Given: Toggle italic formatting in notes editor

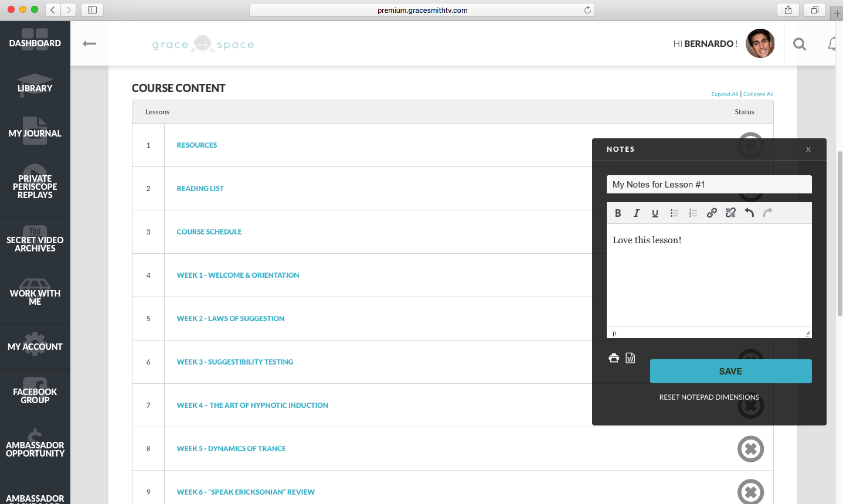Looking at the screenshot, I should point(636,213).
